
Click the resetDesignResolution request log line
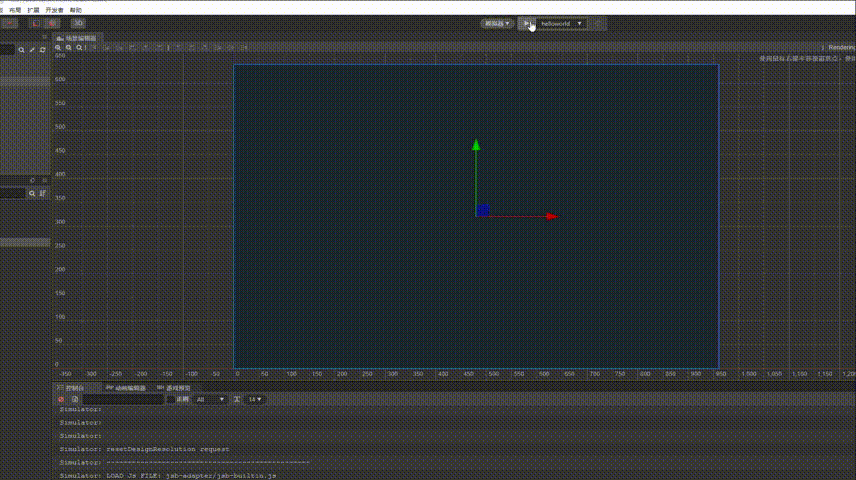pyautogui.click(x=145, y=449)
